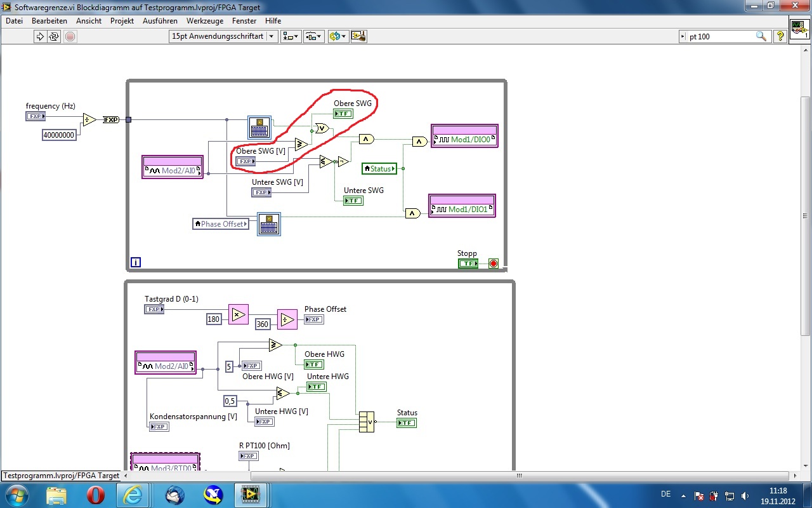812x508 pixels.
Task: Select the divide node beside constant 360
Action: [287, 319]
